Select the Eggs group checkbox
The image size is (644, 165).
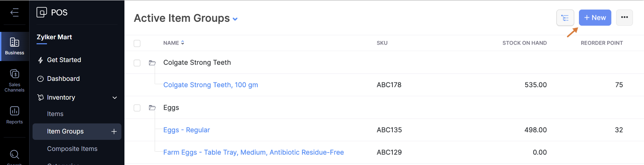[137, 108]
